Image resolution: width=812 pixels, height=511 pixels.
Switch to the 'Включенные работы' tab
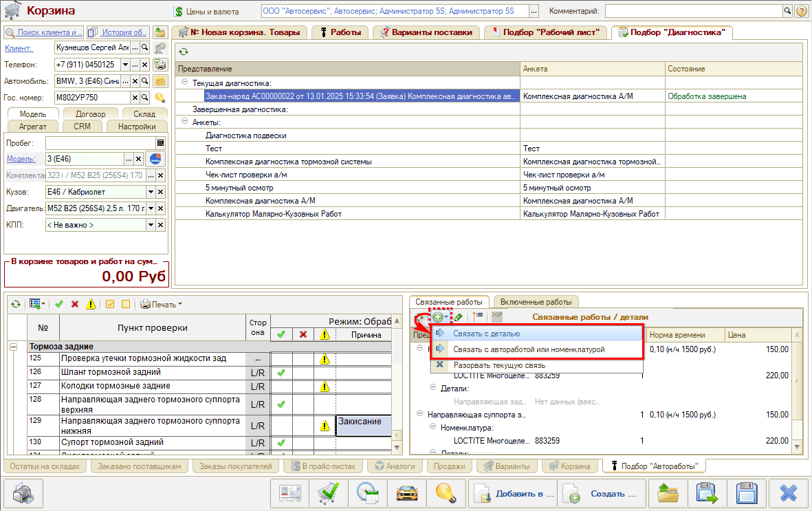536,302
